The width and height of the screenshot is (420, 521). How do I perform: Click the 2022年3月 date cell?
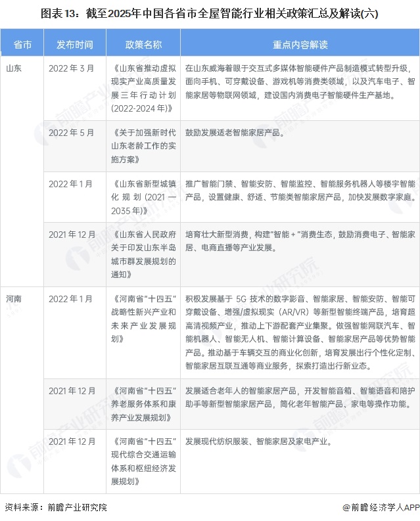71,68
